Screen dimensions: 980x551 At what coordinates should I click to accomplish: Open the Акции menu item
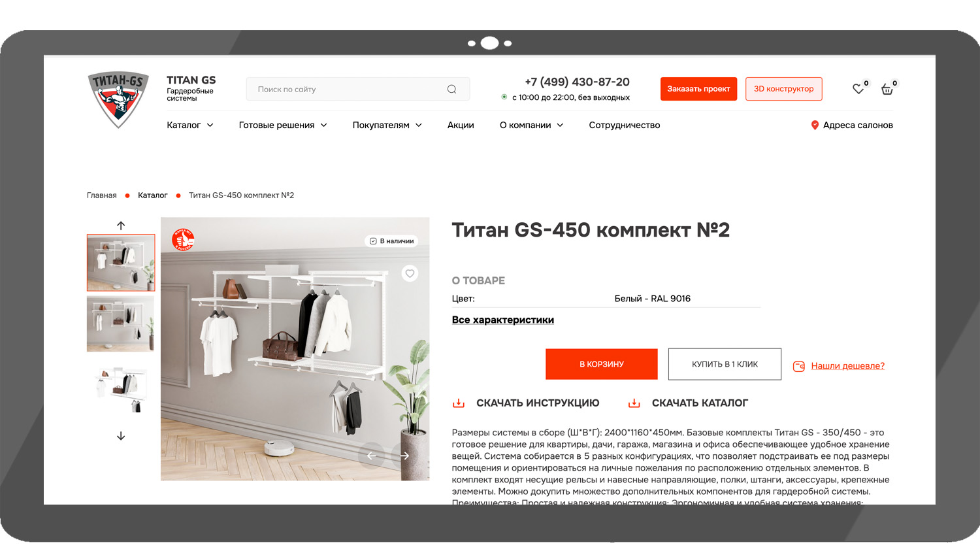pyautogui.click(x=461, y=125)
